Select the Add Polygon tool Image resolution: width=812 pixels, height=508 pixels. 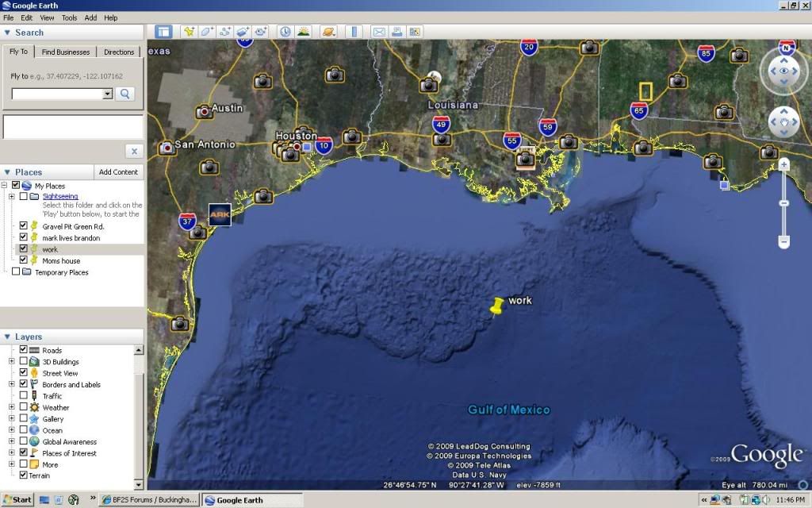207,32
